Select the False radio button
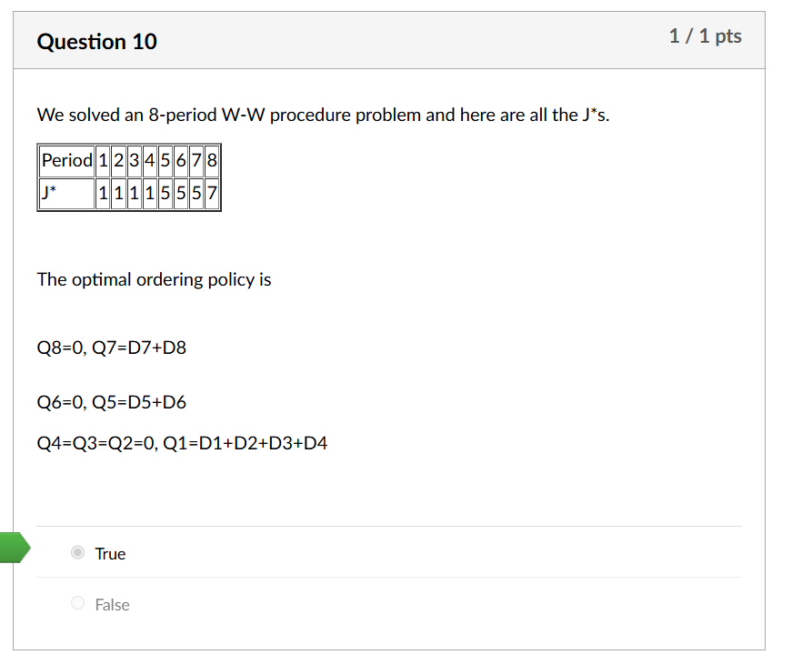The height and width of the screenshot is (655, 812). point(78,603)
